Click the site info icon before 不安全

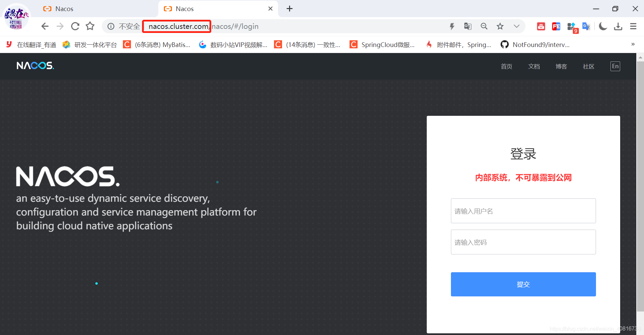111,26
